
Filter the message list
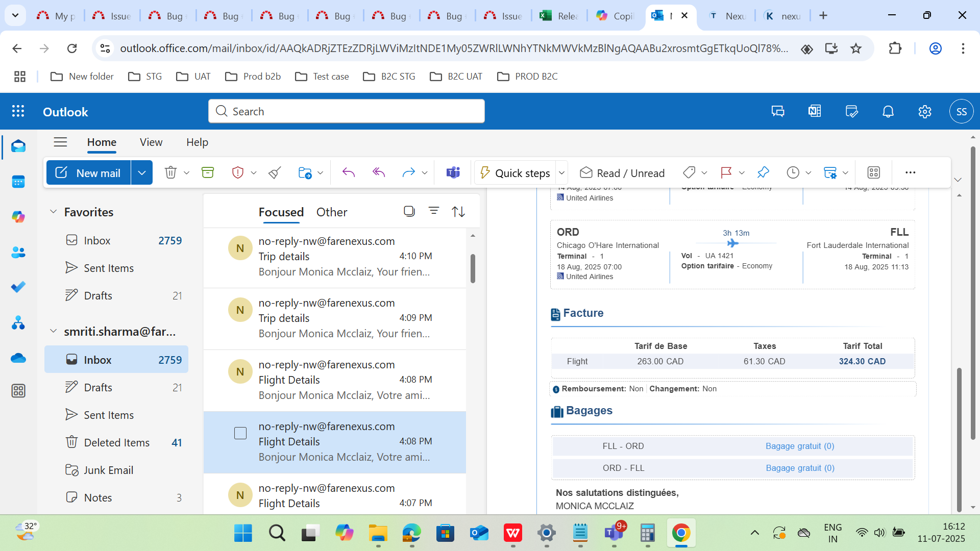point(434,211)
